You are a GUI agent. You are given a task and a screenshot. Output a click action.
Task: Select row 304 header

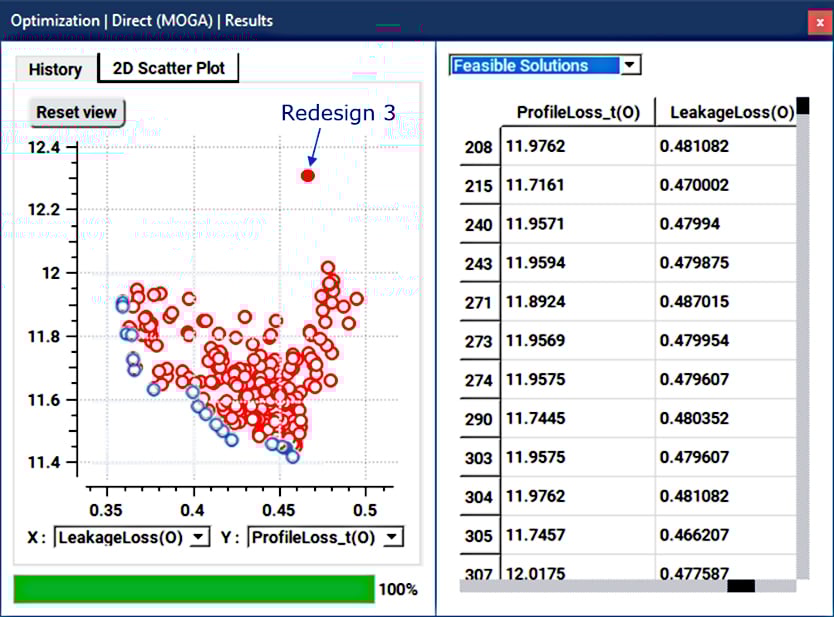(479, 497)
